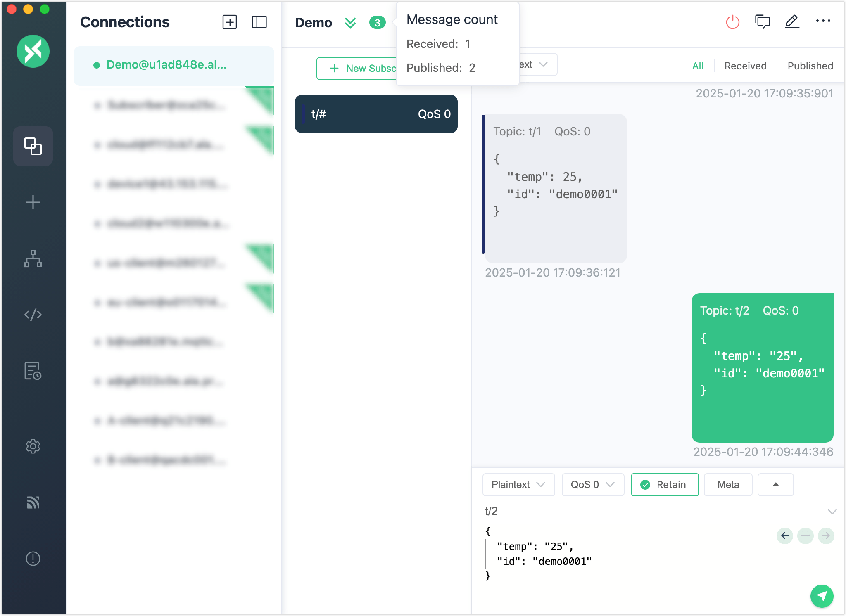This screenshot has width=846, height=616.
Task: Send the message with the paper plane button
Action: coord(822,596)
